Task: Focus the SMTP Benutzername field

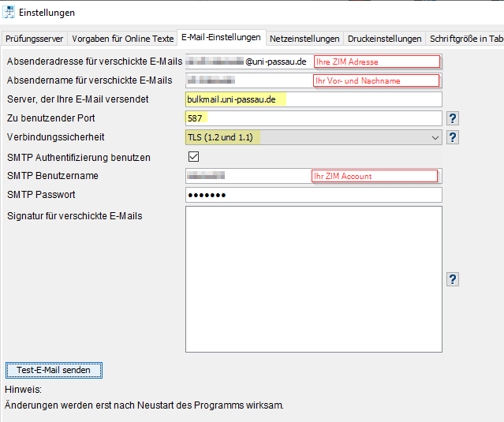Action: [314, 176]
